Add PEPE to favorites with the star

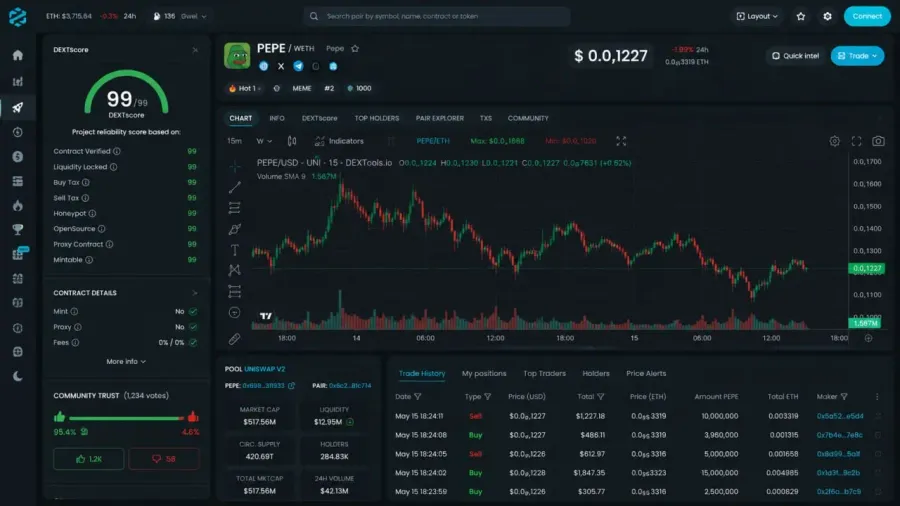pos(355,49)
